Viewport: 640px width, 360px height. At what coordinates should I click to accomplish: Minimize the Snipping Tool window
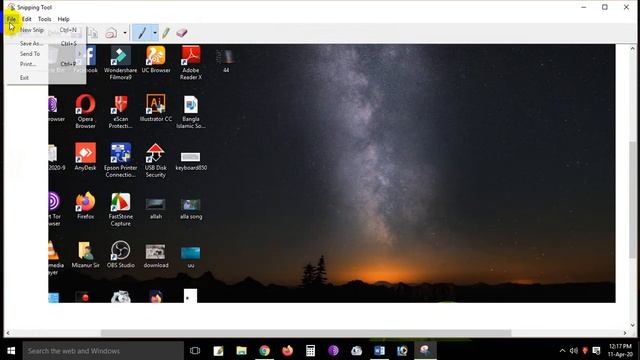(x=584, y=7)
